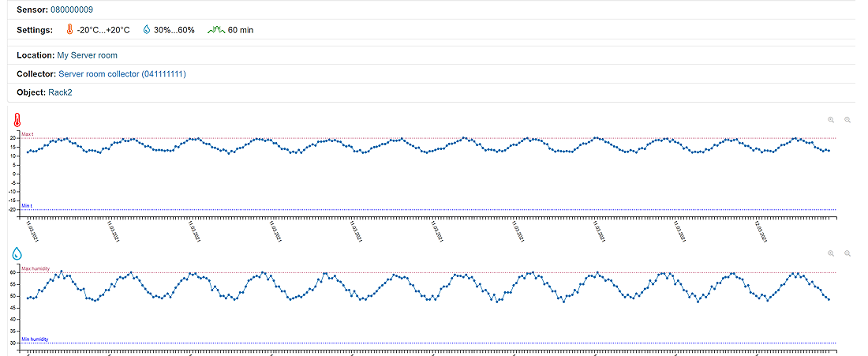This screenshot has width=868, height=356.
Task: Zoom out on the humidity chart
Action: (848, 253)
